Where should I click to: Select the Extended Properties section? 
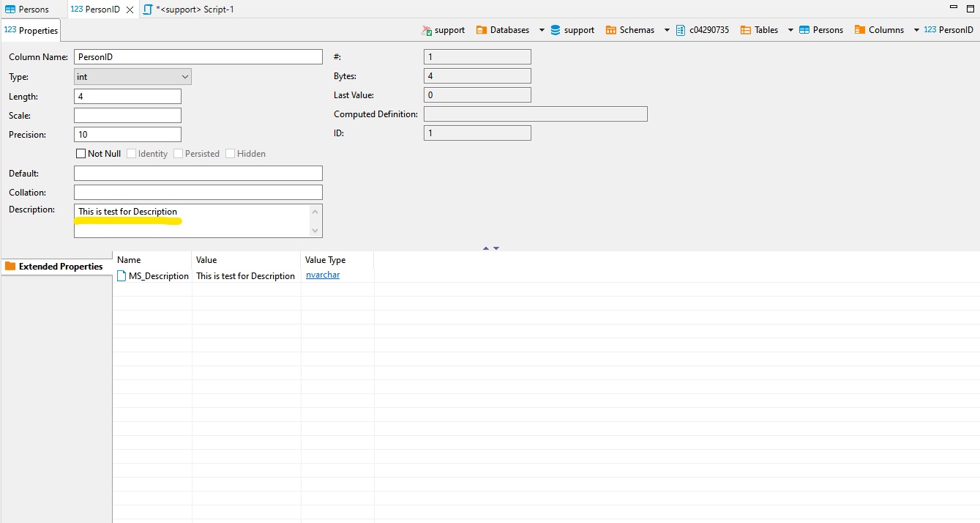point(56,267)
